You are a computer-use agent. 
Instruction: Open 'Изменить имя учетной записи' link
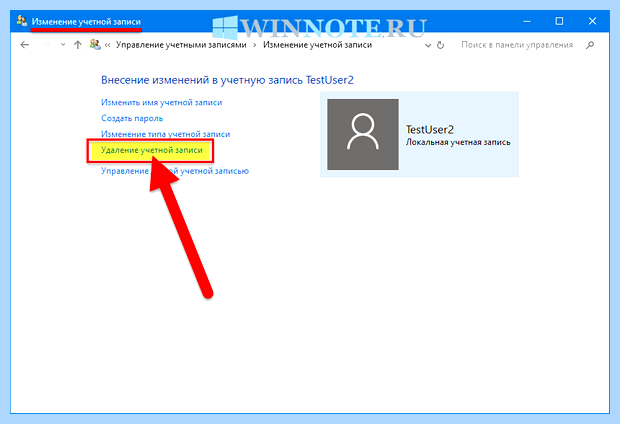pyautogui.click(x=161, y=102)
